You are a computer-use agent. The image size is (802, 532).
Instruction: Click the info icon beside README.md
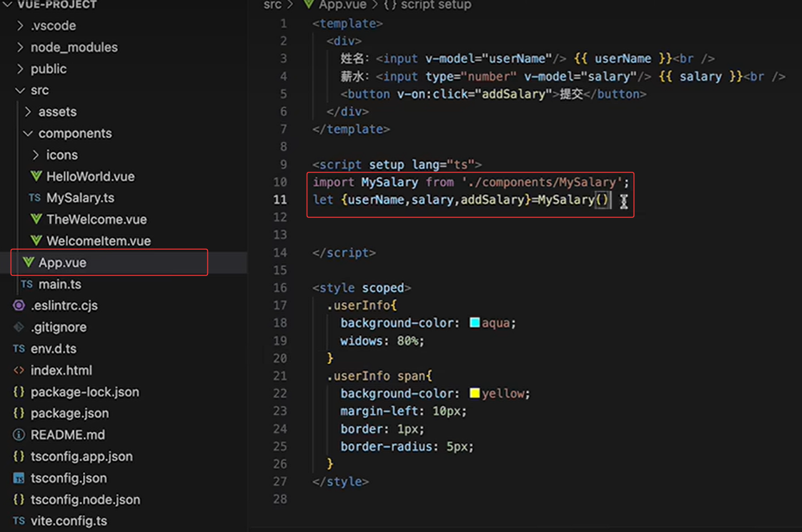coord(19,435)
